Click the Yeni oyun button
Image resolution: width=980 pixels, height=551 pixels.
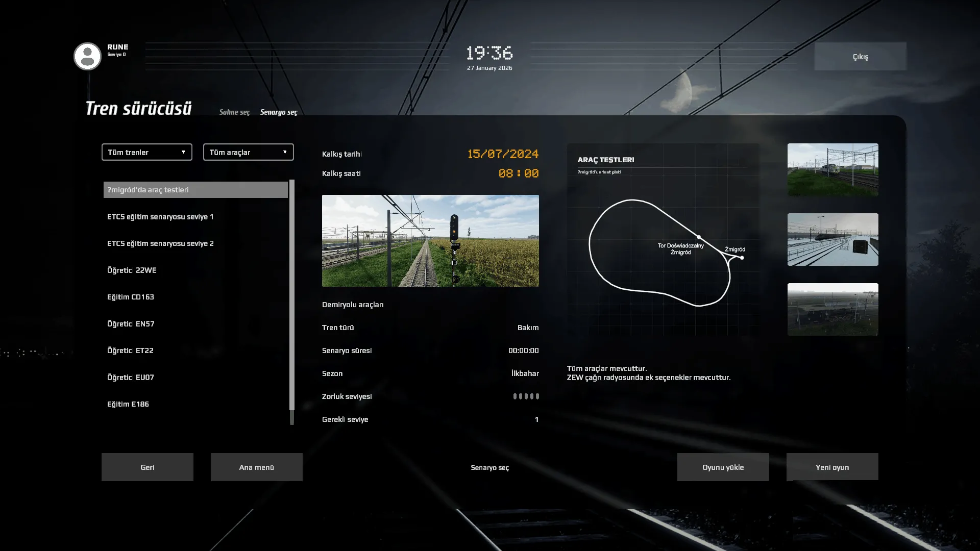832,467
